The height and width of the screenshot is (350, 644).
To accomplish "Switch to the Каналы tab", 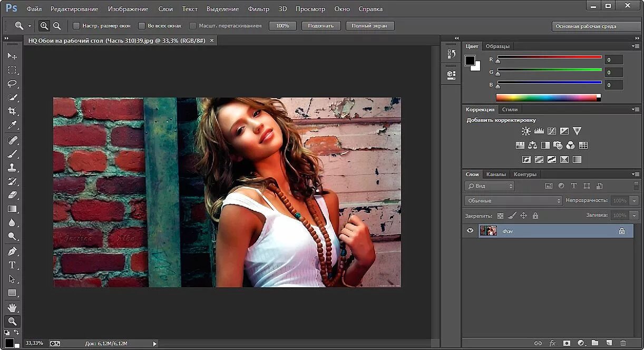I will (496, 174).
